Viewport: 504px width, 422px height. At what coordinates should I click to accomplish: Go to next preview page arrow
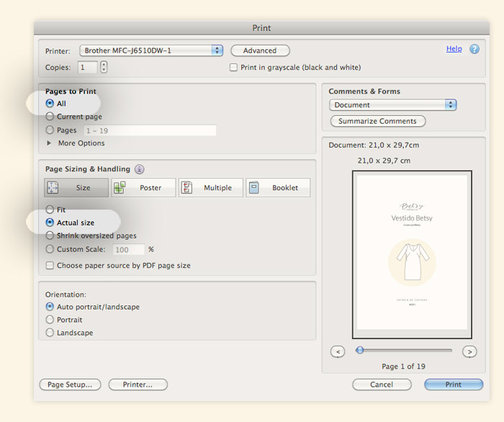click(469, 351)
